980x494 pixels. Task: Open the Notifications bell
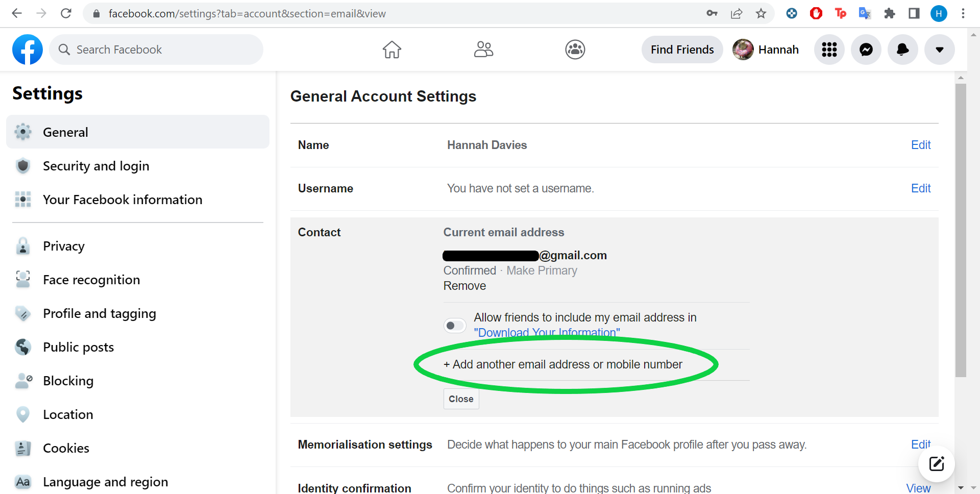(903, 50)
